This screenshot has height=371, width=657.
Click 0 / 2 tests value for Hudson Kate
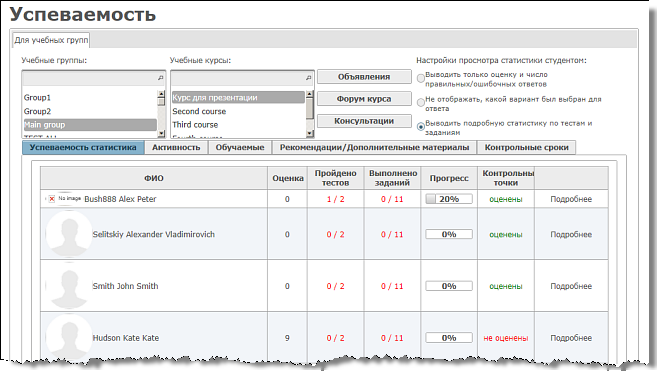336,338
